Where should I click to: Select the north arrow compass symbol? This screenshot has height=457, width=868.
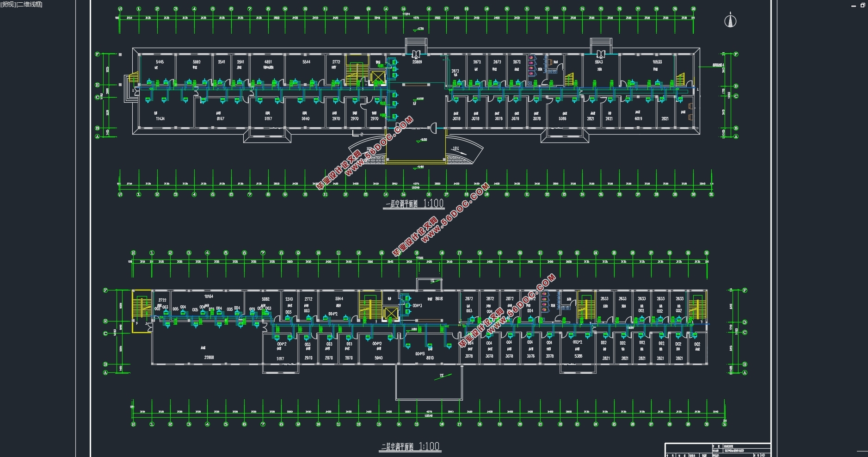pos(730,20)
